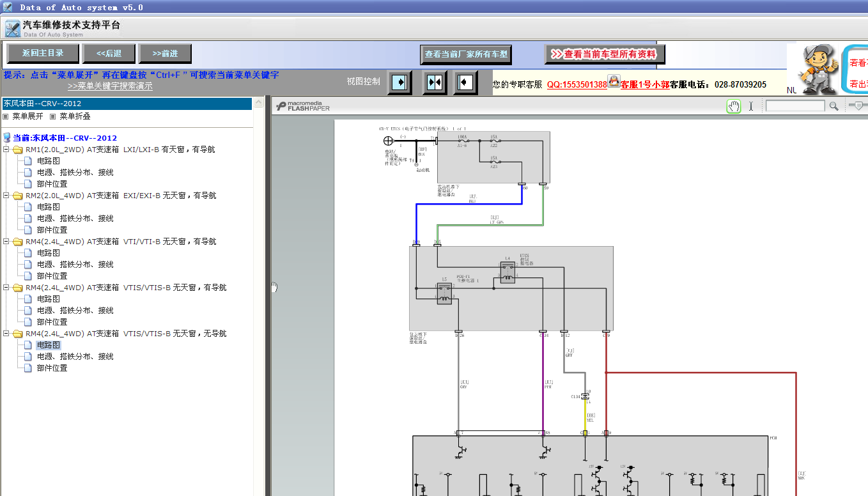The image size is (868, 496).
Task: Click the small square icon before 菜单折叠
Action: 53,116
